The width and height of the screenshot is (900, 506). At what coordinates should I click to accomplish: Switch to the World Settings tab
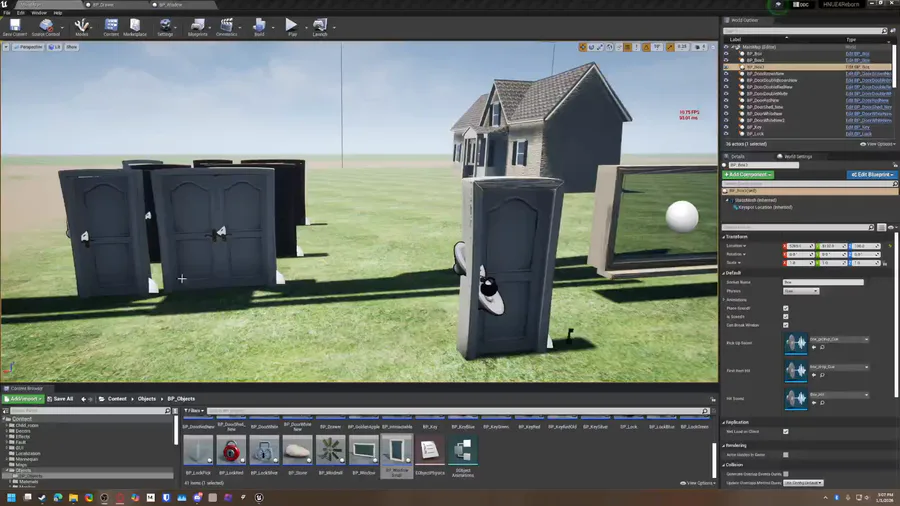pos(798,156)
